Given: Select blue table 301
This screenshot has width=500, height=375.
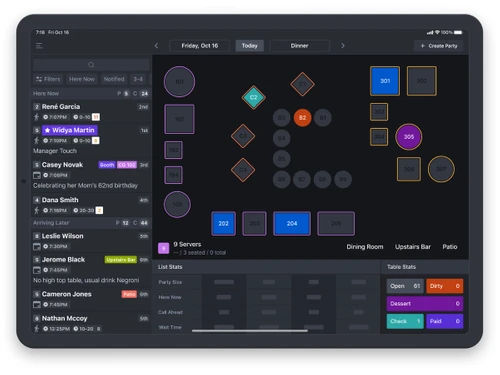Looking at the screenshot, I should [x=385, y=81].
